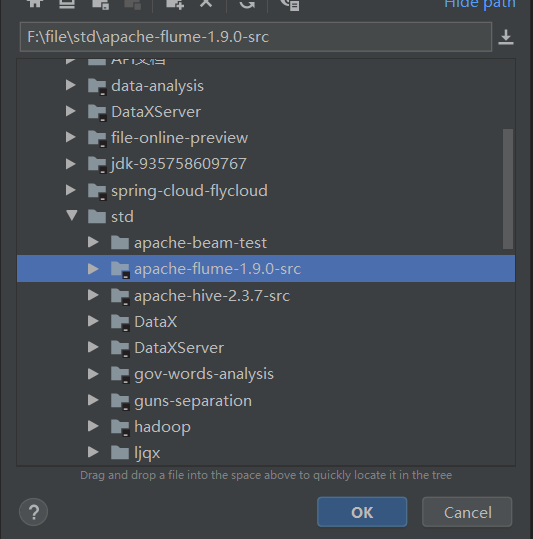Click the vertical scrollbar thumb of the tree
The height and width of the screenshot is (539, 533).
pos(508,189)
